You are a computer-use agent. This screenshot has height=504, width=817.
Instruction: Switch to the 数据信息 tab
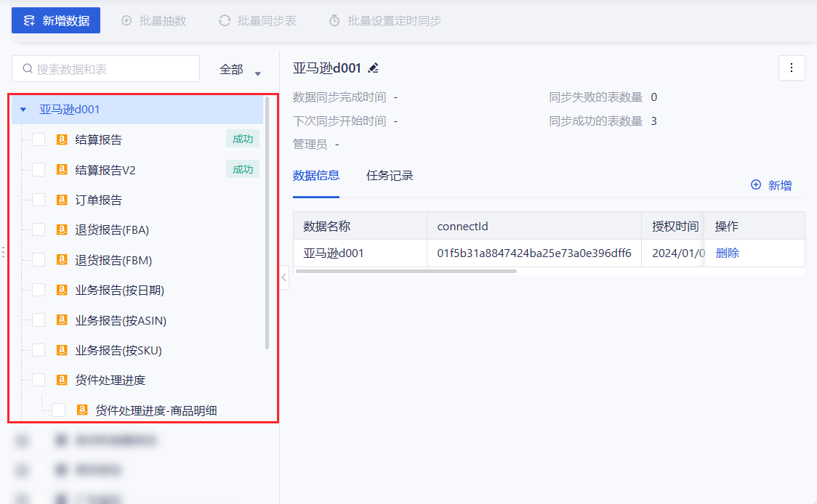315,176
